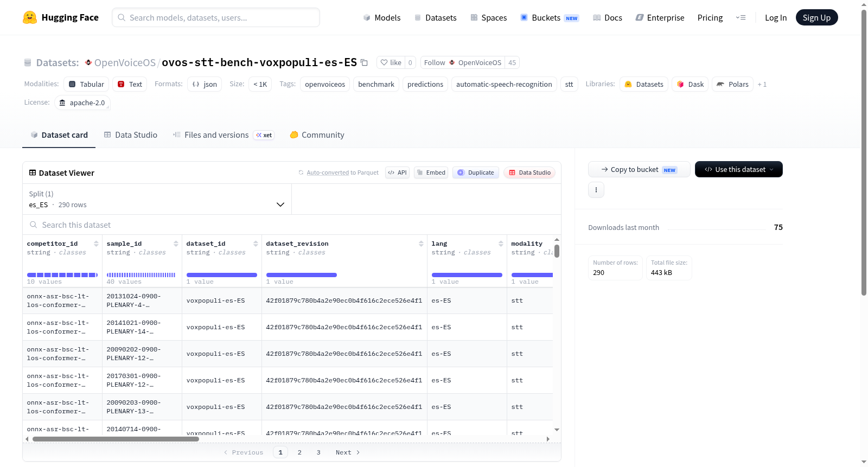Click the like heart button
Screen dimensions: 868x467
(x=391, y=62)
